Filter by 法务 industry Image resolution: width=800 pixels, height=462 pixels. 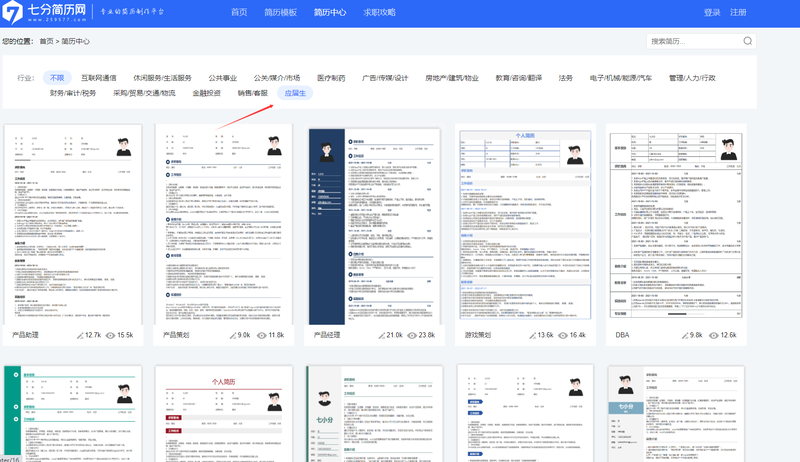[566, 78]
